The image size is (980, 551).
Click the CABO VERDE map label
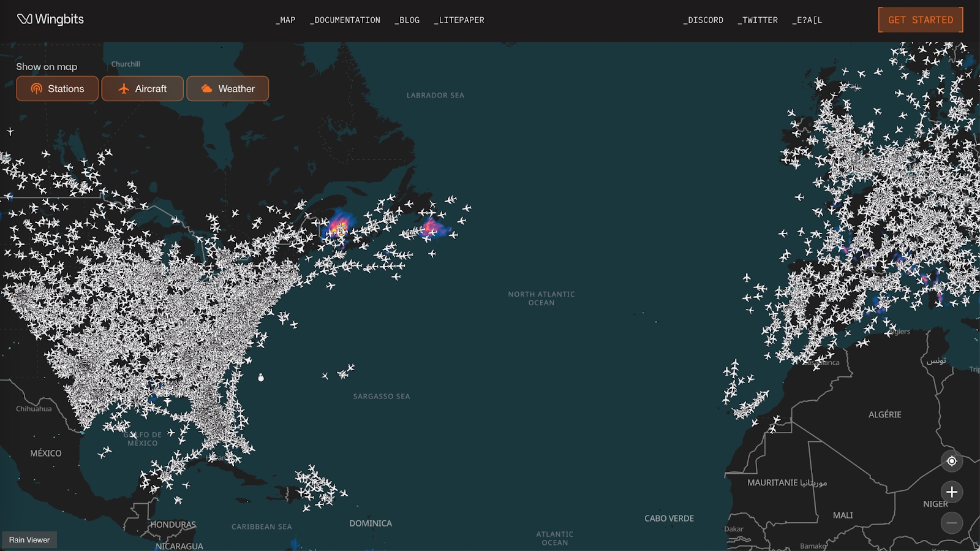669,519
